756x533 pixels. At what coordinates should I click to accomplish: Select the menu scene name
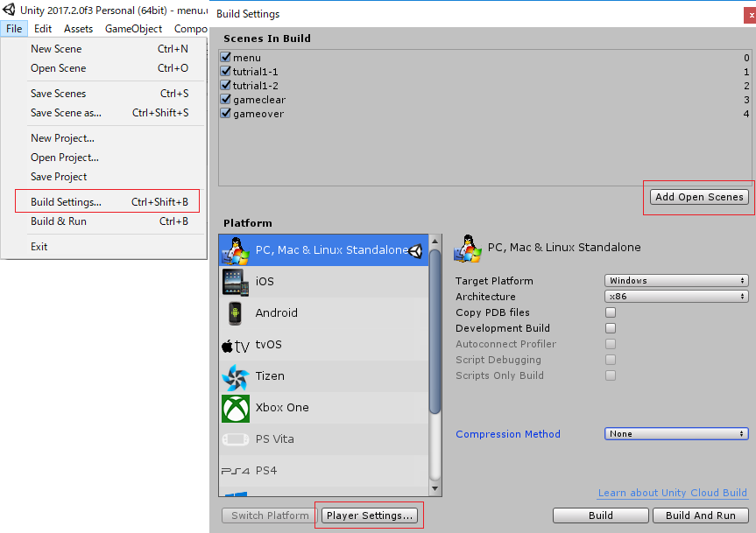click(247, 58)
